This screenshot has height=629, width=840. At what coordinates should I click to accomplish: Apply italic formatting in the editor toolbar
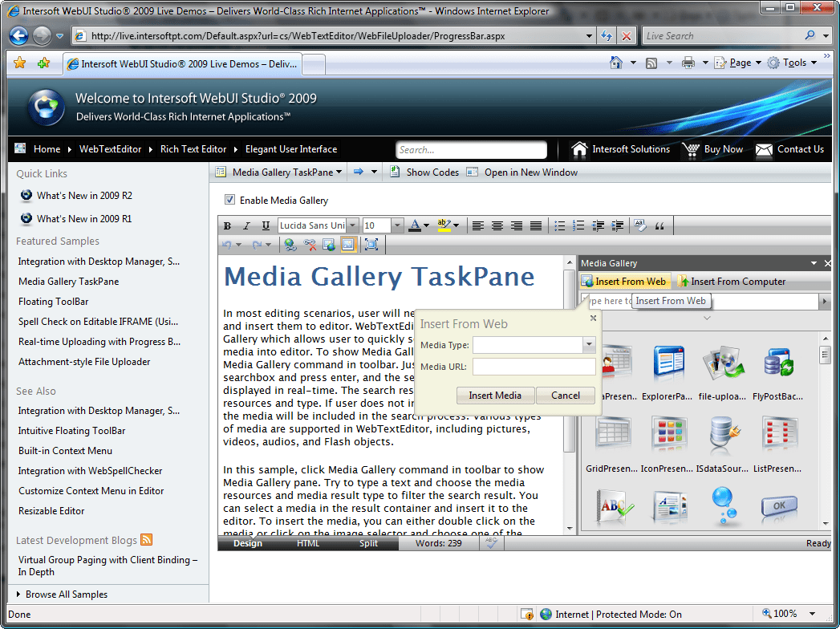(x=246, y=225)
